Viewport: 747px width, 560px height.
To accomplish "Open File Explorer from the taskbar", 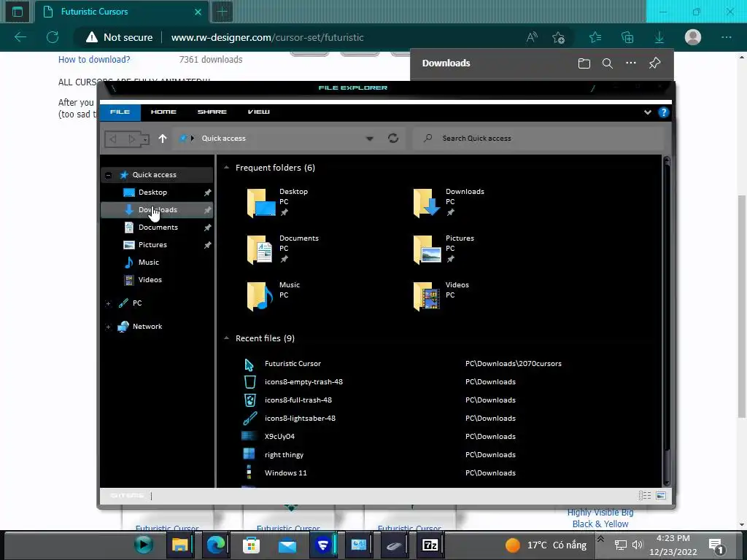I will click(x=179, y=545).
